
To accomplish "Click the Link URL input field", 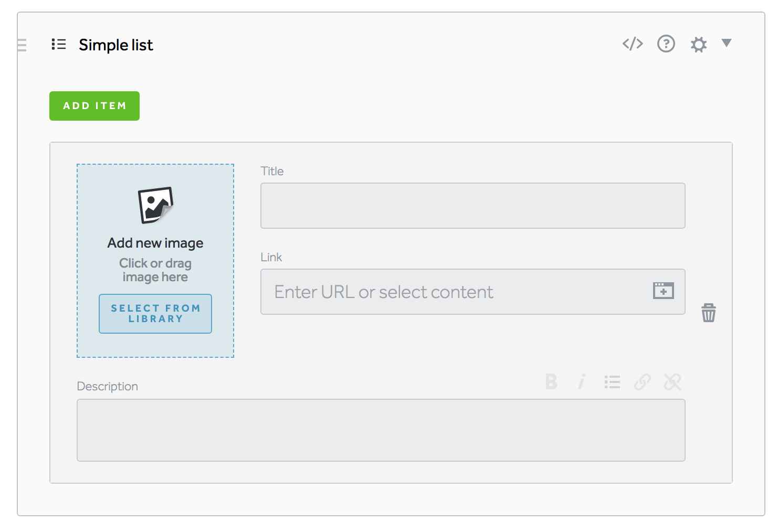I will [x=457, y=292].
